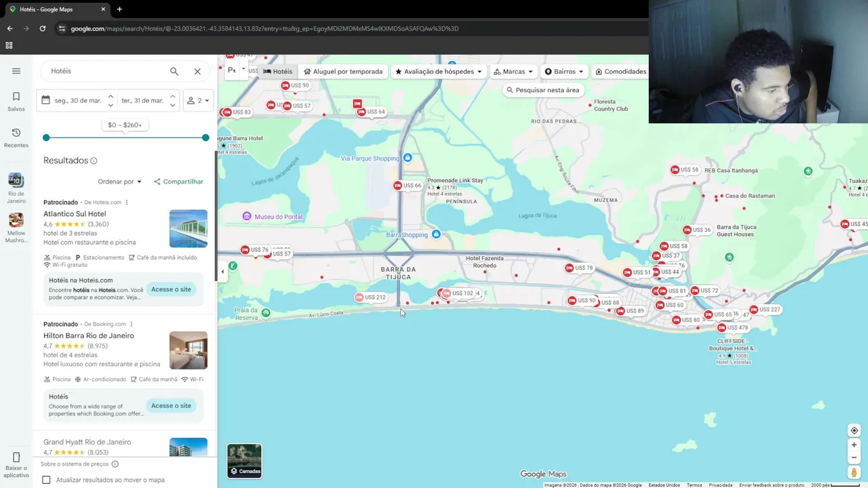Click the maximum price slider handle

pyautogui.click(x=205, y=138)
